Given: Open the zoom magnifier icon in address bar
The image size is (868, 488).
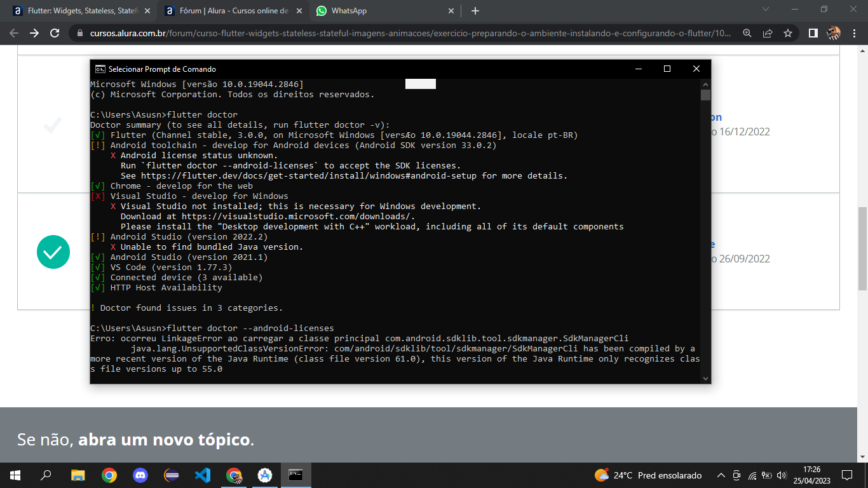Looking at the screenshot, I should coord(747,33).
